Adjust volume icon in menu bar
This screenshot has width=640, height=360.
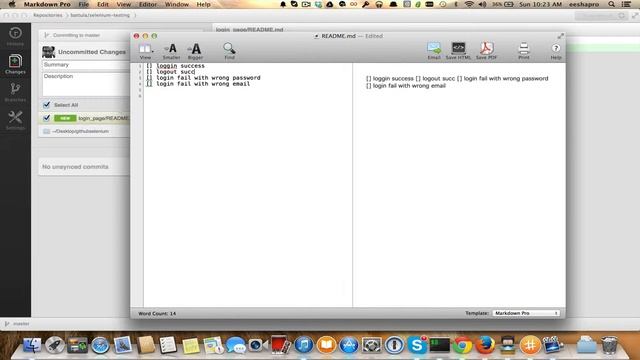pyautogui.click(x=482, y=4)
